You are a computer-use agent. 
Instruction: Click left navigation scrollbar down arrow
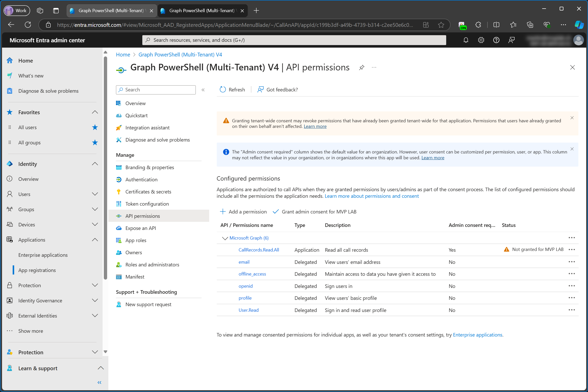pyautogui.click(x=106, y=351)
